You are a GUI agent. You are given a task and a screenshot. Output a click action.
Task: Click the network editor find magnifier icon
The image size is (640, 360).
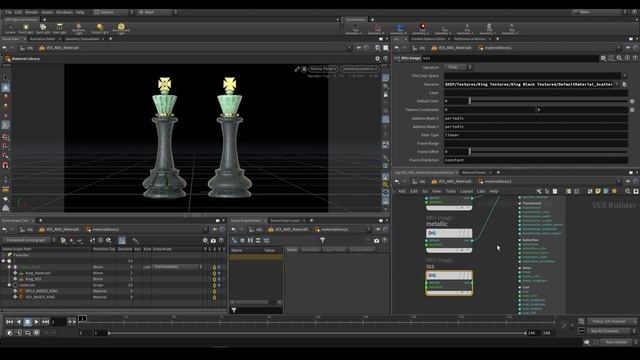(x=628, y=191)
